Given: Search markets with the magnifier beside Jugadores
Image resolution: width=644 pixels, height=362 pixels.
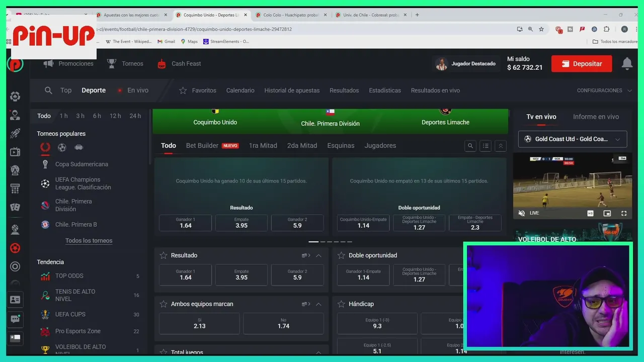Looking at the screenshot, I should click(x=470, y=146).
